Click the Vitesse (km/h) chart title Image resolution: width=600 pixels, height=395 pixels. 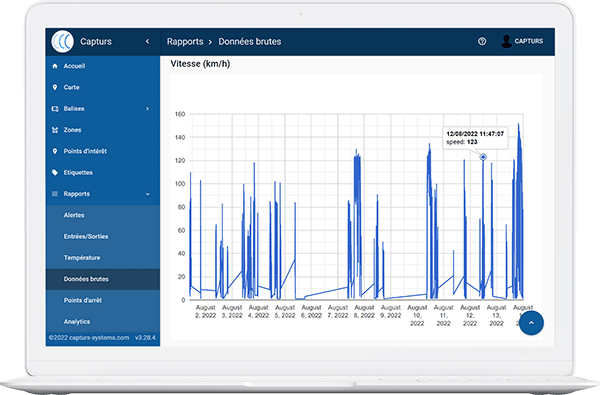(x=200, y=64)
